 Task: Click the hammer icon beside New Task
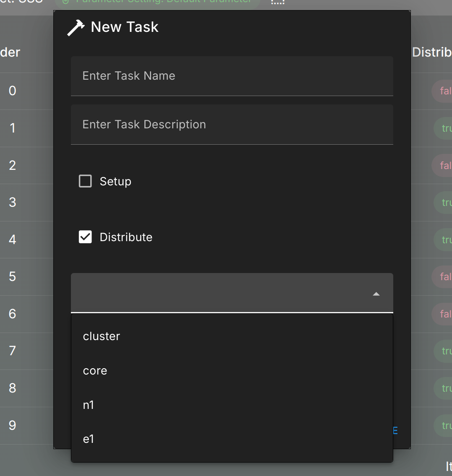76,28
